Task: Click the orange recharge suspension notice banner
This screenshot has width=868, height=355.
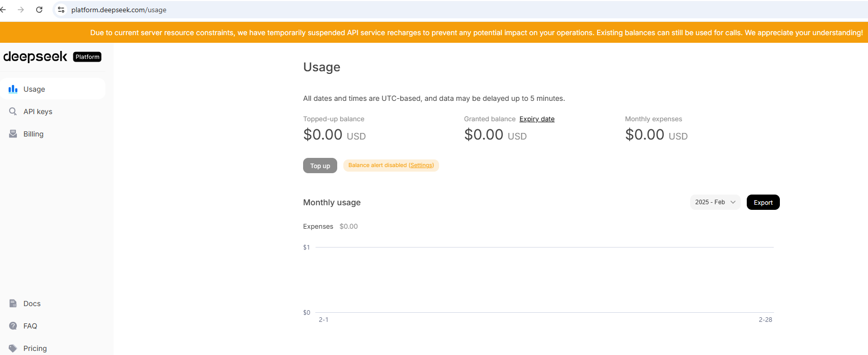Action: pos(434,33)
